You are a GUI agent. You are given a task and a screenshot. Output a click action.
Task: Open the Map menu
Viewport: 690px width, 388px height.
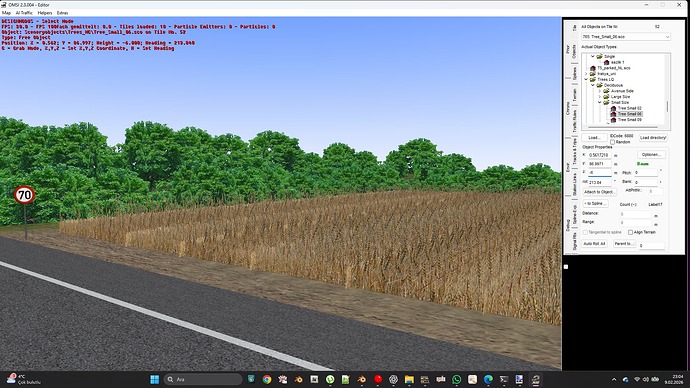(x=6, y=13)
